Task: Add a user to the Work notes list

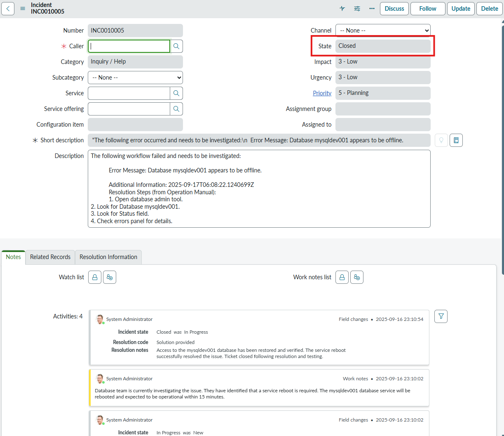Action: [357, 277]
